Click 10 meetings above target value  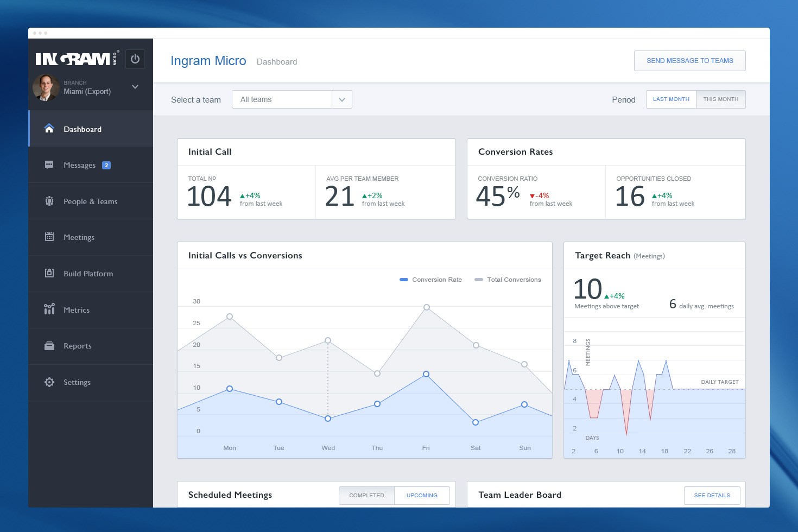(587, 289)
